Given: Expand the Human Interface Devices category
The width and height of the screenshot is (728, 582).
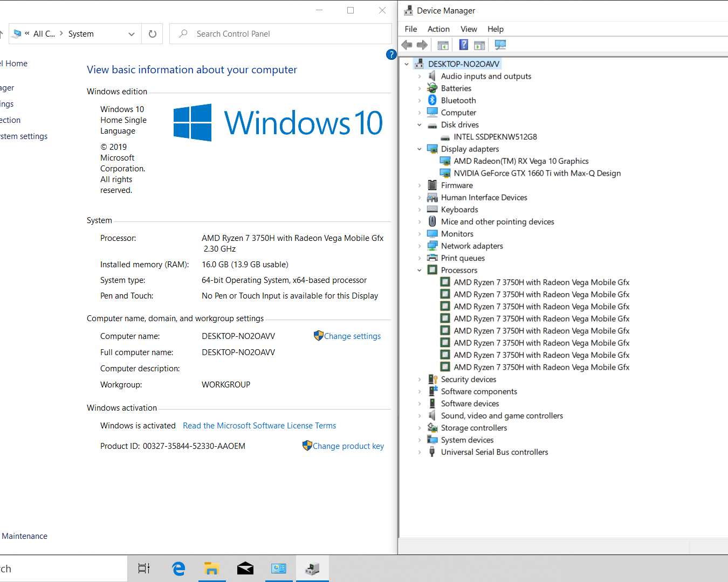Looking at the screenshot, I should click(x=420, y=197).
